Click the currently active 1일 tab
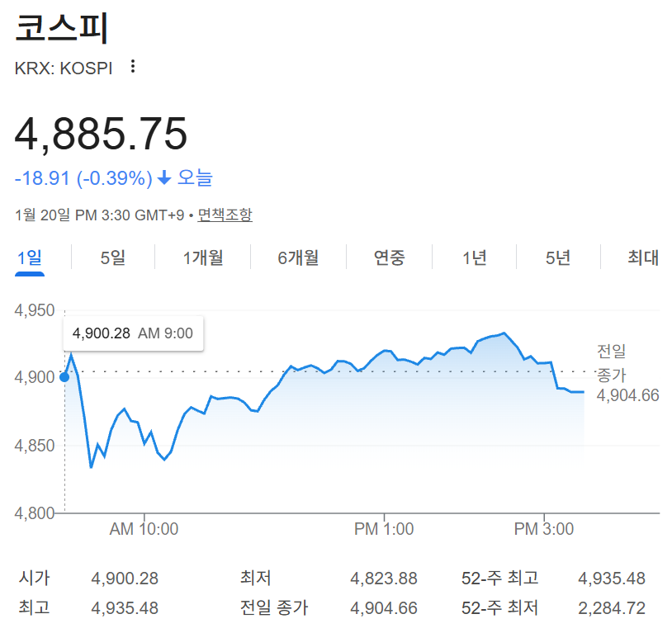672x633 pixels. click(31, 258)
